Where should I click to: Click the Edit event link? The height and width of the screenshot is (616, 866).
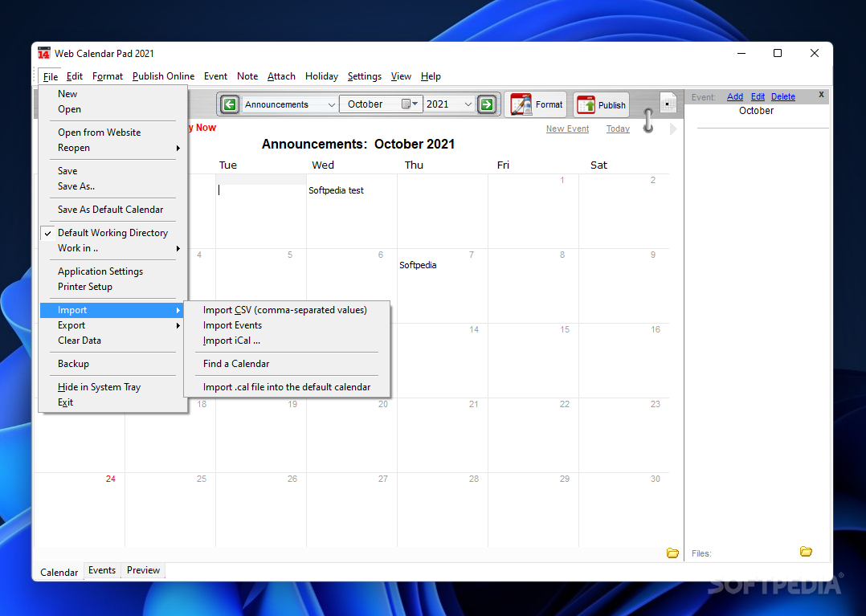[758, 96]
